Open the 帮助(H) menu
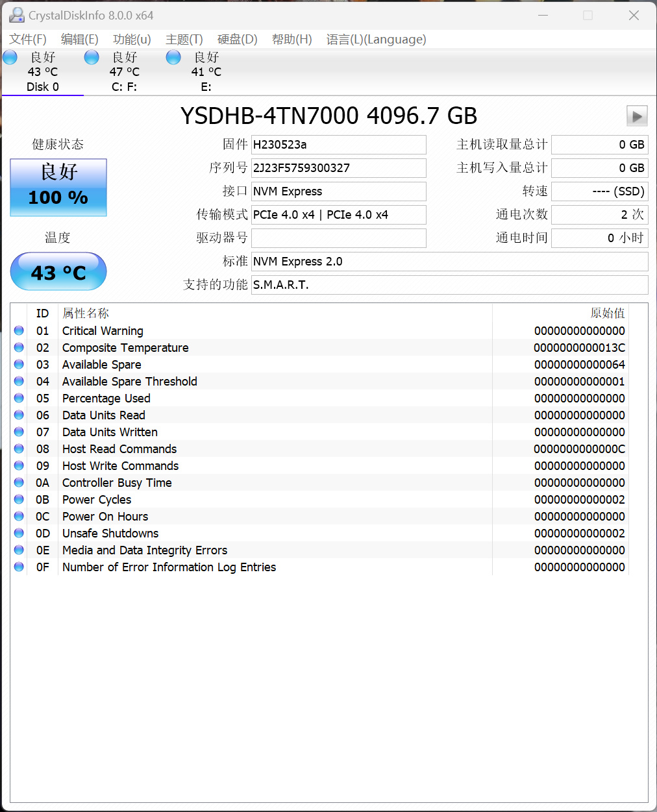657x812 pixels. pyautogui.click(x=291, y=40)
